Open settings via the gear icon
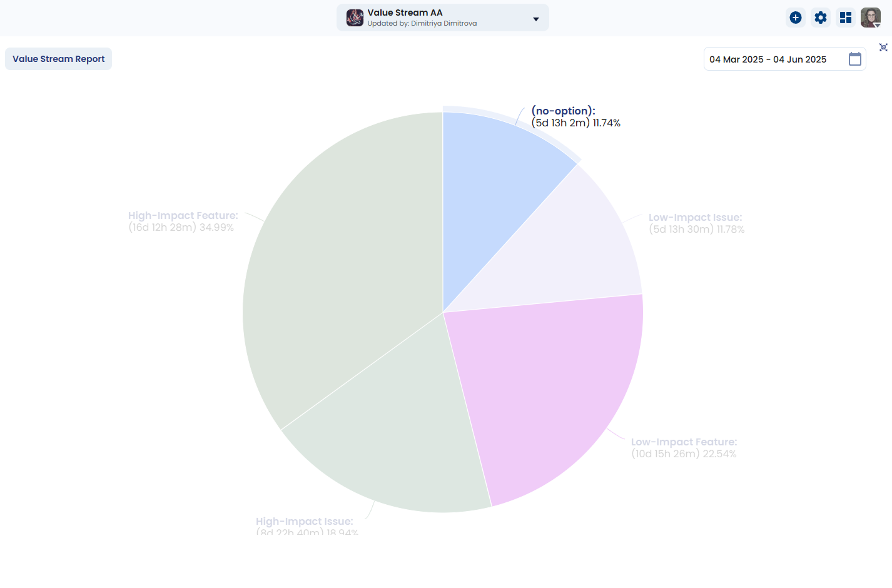Image resolution: width=892 pixels, height=588 pixels. click(x=820, y=18)
